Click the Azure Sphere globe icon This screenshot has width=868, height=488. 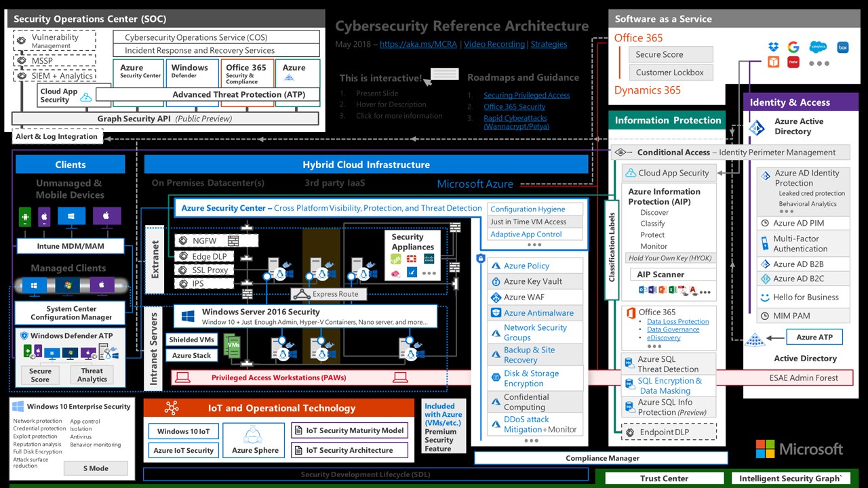[x=252, y=433]
